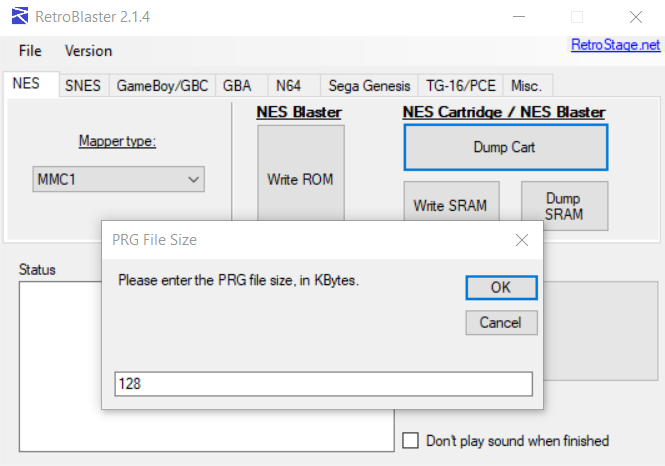Switch to the N64 tab
The image size is (665, 466).
pos(294,86)
